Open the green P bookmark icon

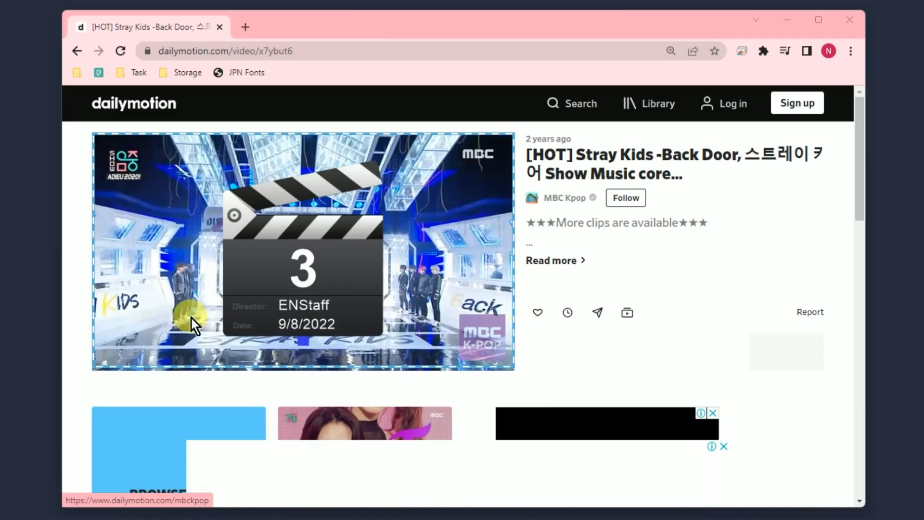tap(98, 73)
